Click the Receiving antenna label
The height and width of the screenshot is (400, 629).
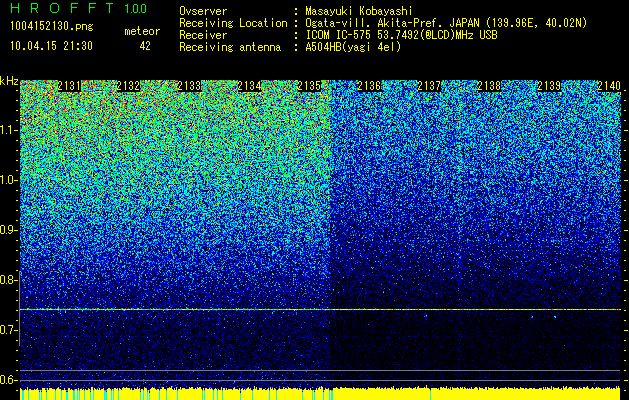[x=230, y=47]
